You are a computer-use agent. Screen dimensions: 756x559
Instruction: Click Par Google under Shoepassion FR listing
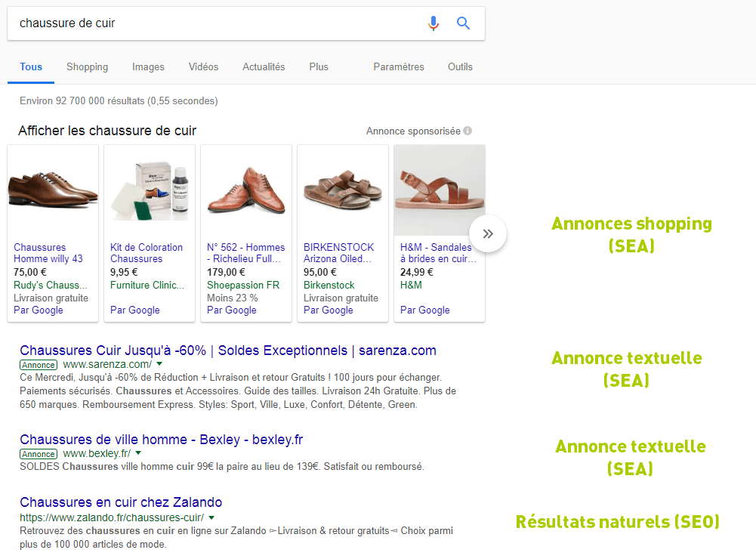231,310
